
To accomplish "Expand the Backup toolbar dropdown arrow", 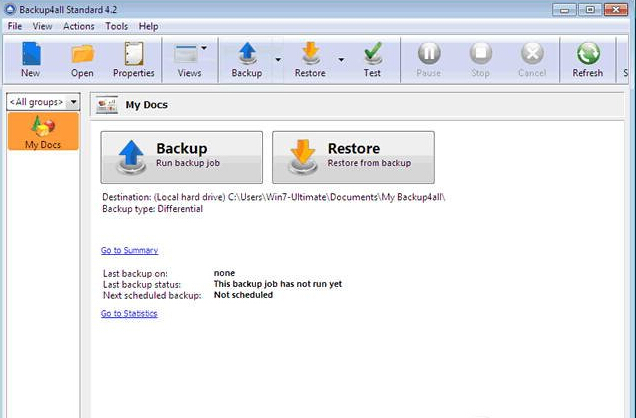I will pyautogui.click(x=278, y=60).
